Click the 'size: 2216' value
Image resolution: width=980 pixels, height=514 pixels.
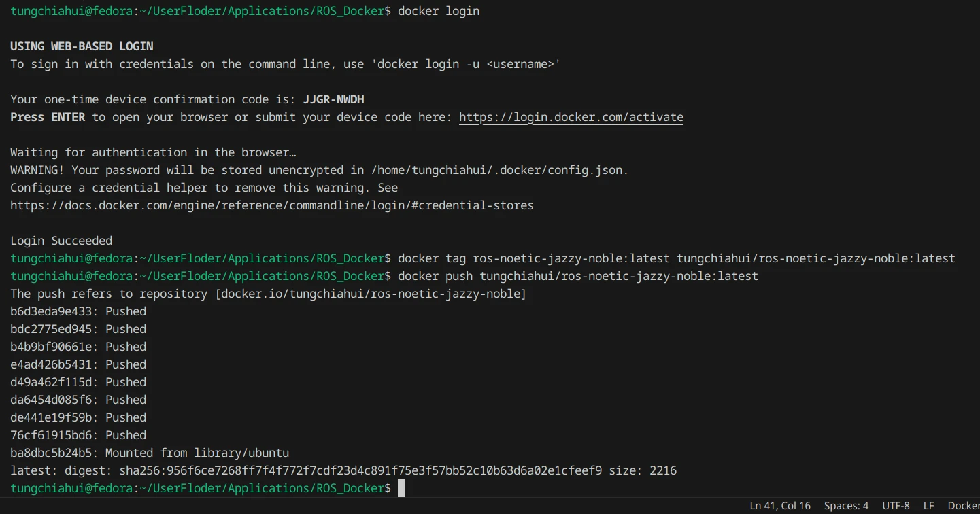[x=643, y=470]
